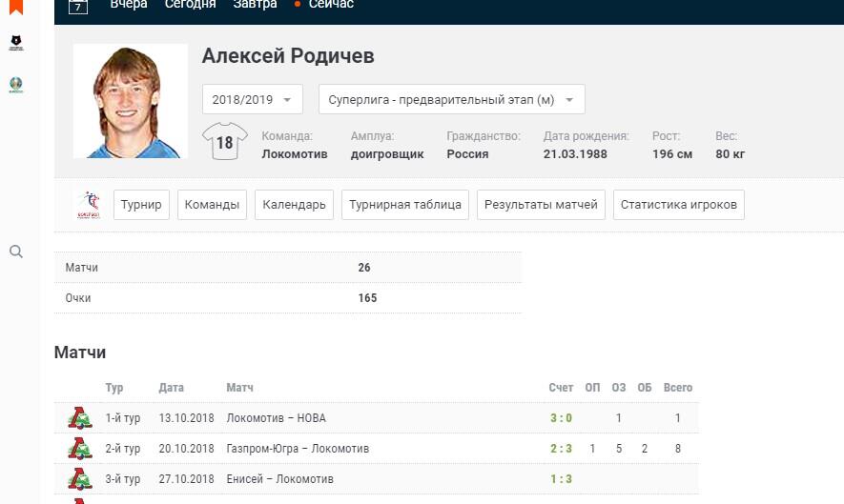Click the search magnifier icon

16,252
